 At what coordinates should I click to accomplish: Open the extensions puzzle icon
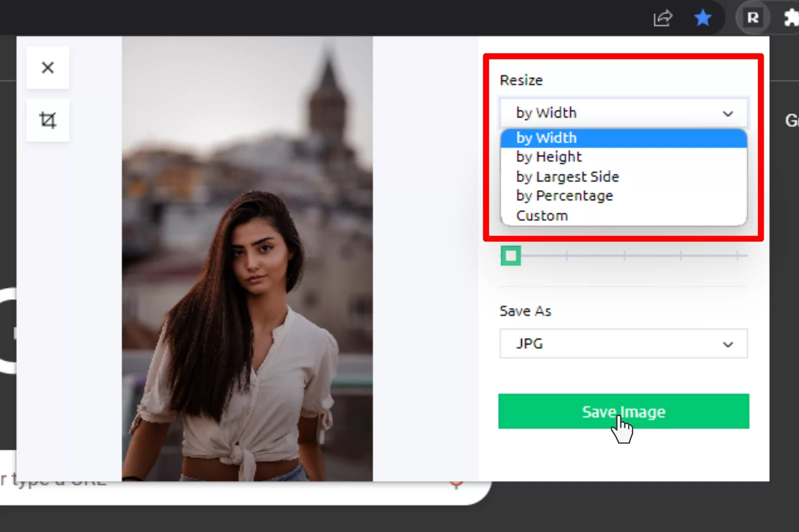pyautogui.click(x=791, y=18)
